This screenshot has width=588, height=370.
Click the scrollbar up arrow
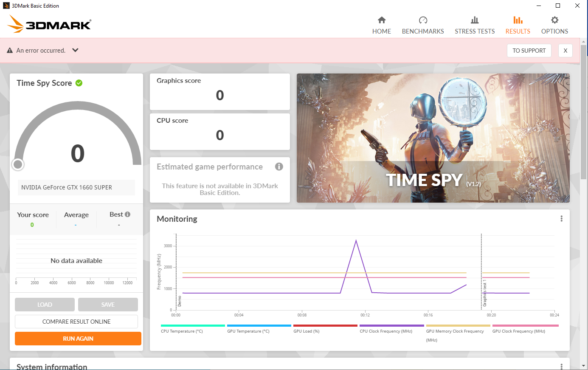(x=584, y=42)
